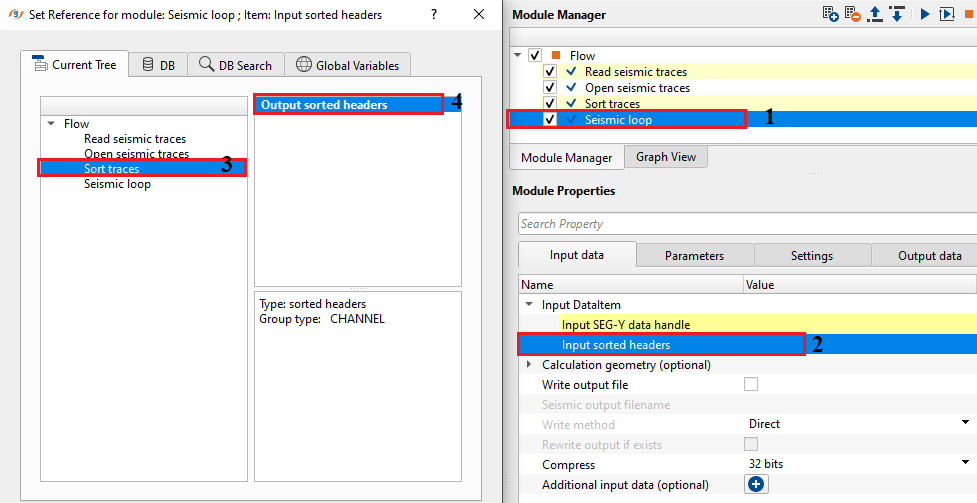The width and height of the screenshot is (977, 503).
Task: Move the selected module up
Action: (874, 14)
